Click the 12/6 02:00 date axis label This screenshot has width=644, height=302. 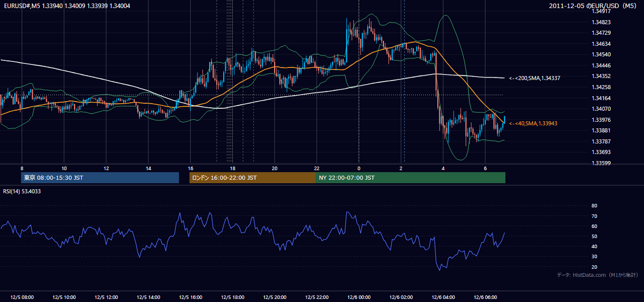401,297
